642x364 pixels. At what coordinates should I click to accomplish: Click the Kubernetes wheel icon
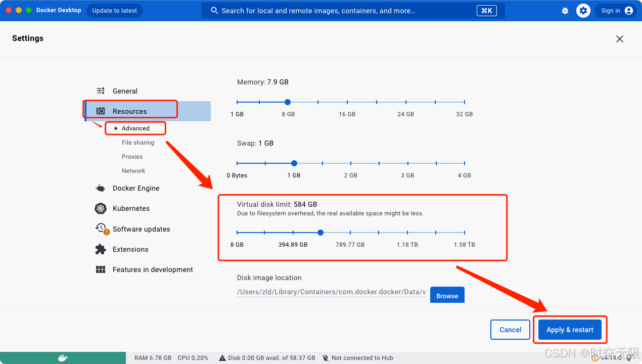pyautogui.click(x=101, y=208)
